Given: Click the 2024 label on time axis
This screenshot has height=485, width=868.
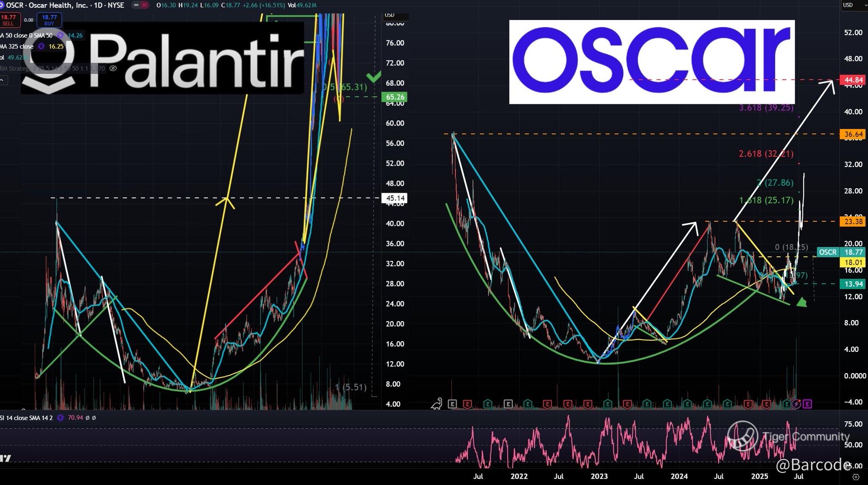Looking at the screenshot, I should [x=679, y=476].
